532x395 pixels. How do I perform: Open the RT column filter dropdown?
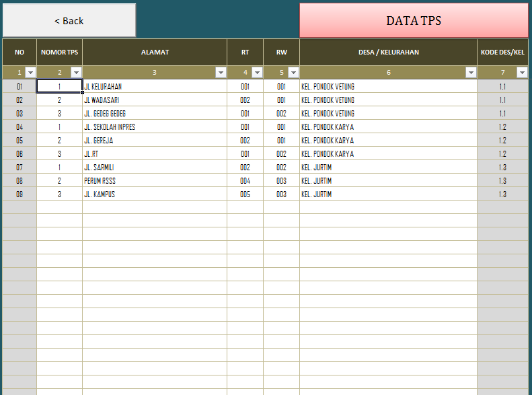coord(257,72)
